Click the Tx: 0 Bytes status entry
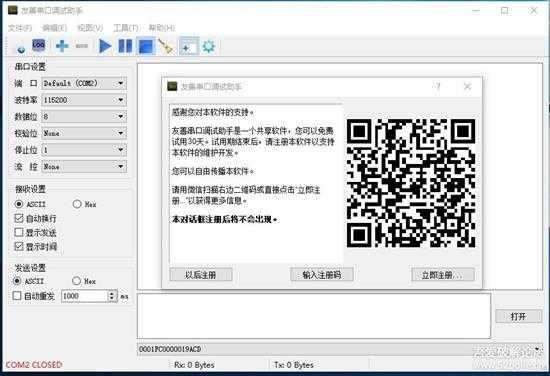Viewport: 550px width, 376px height. pyautogui.click(x=294, y=365)
